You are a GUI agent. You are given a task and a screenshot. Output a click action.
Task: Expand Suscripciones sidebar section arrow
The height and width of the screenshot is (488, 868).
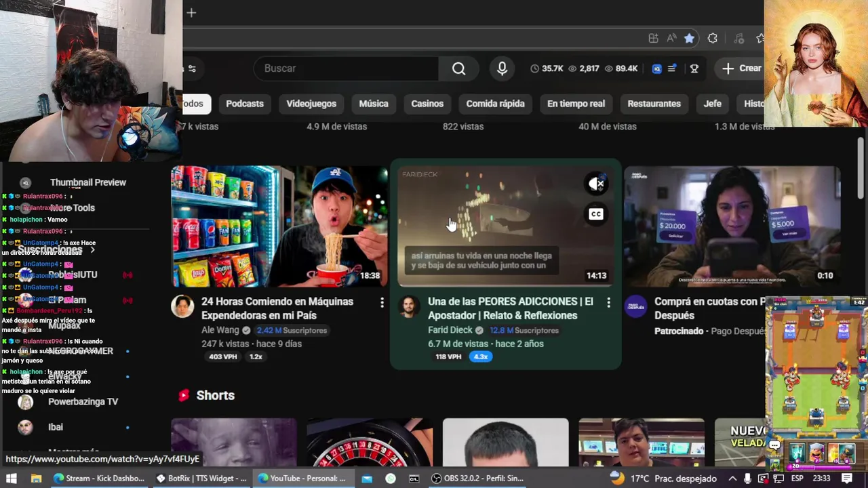tap(92, 250)
